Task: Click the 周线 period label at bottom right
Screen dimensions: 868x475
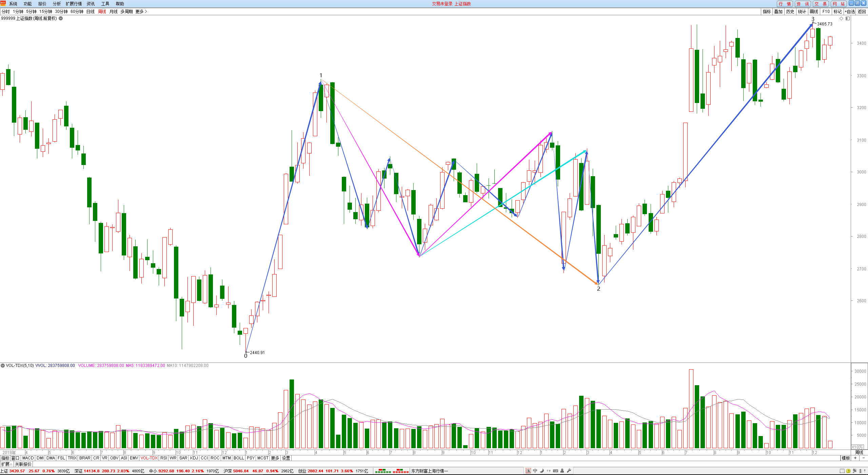Action: (859, 453)
